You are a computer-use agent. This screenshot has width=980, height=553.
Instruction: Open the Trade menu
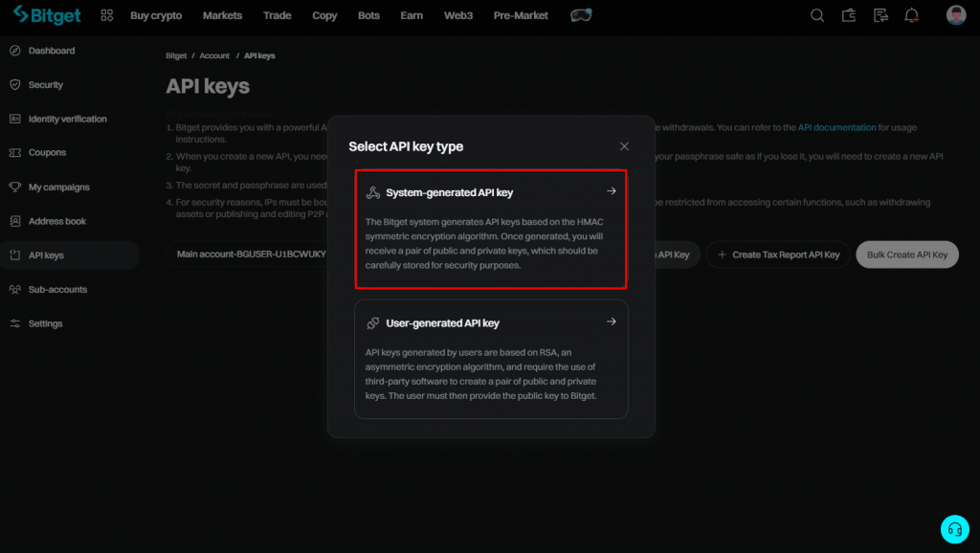pyautogui.click(x=278, y=15)
